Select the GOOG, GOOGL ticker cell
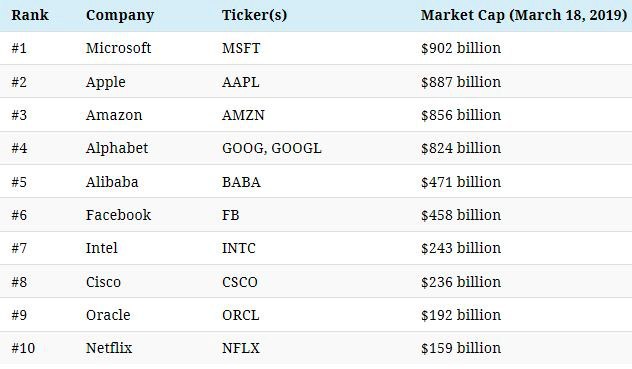The width and height of the screenshot is (632, 369). [272, 148]
